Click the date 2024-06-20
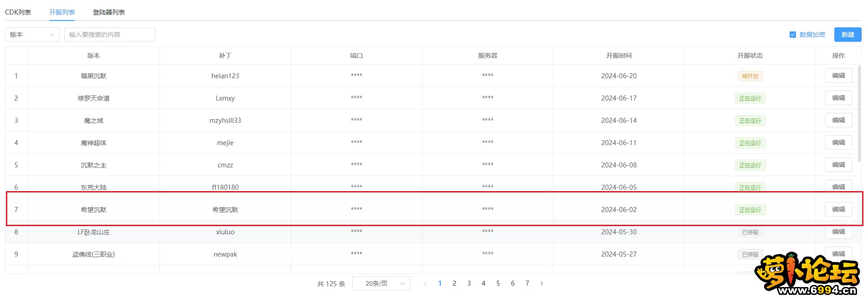Screen dimensions: 868x298 point(619,76)
